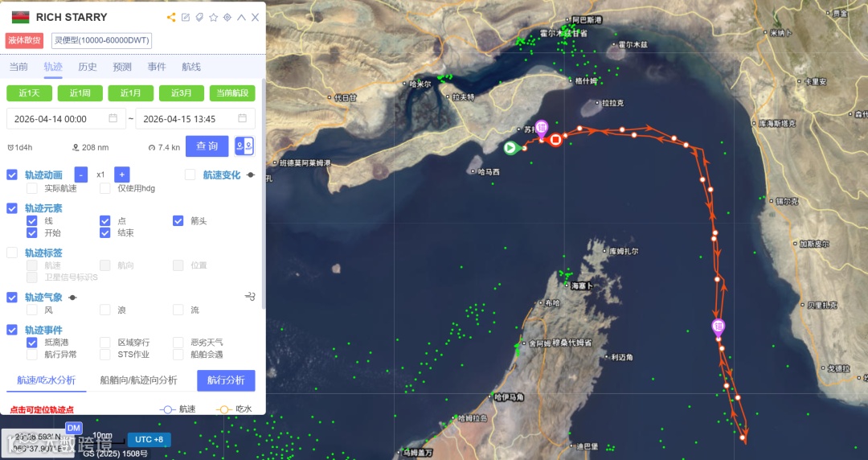Increase animation speed with plus button
Screen dimensions: 868x460
pos(122,175)
